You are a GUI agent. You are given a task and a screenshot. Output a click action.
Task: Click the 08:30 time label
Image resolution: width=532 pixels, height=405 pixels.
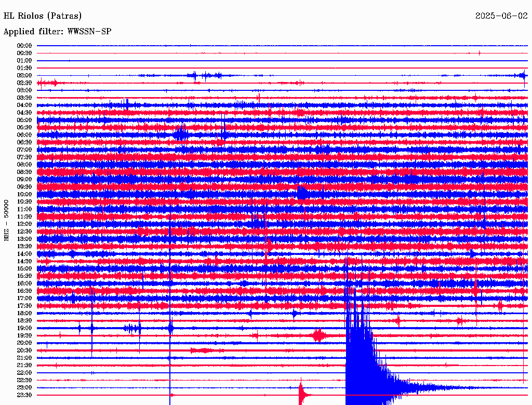pos(24,172)
